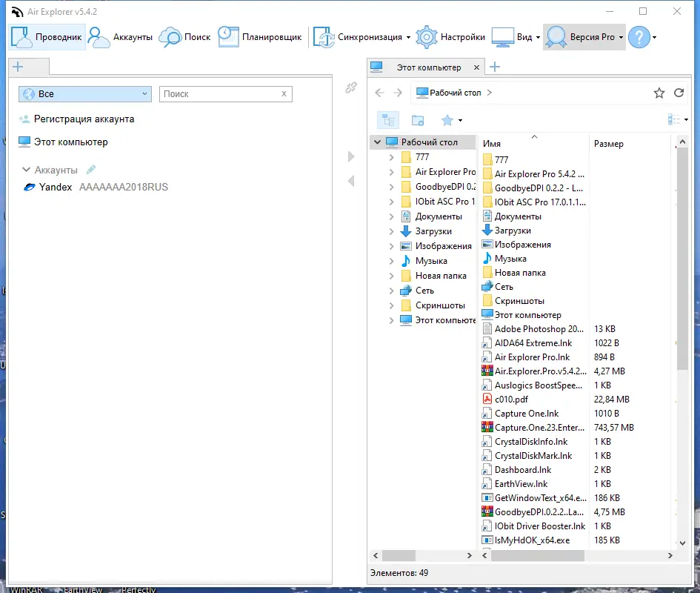
Task: Collapse the Аккаунты section
Action: coord(26,170)
